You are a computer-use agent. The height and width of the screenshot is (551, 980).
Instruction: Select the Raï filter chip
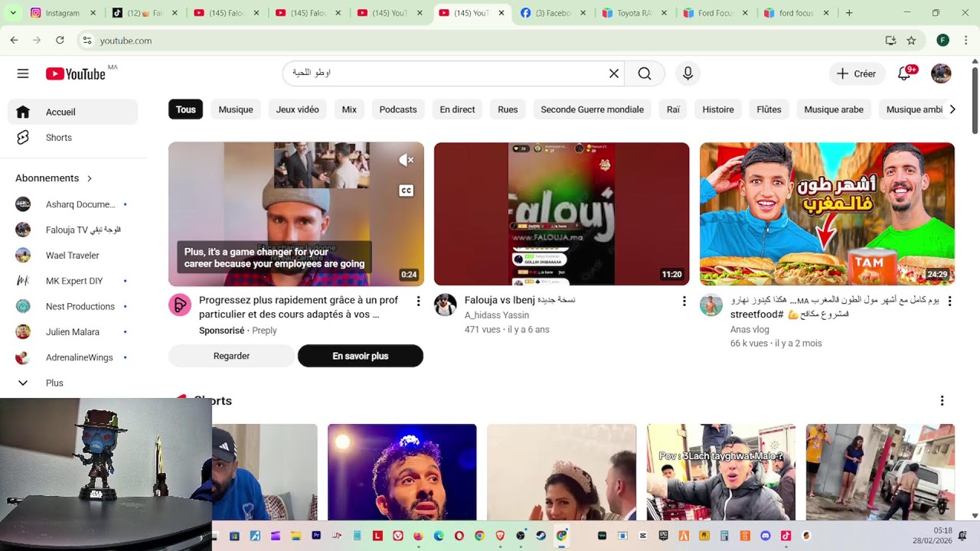coord(673,109)
